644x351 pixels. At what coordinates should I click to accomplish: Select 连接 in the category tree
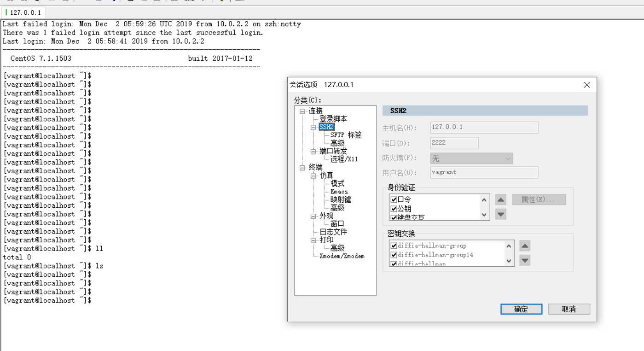coord(315,111)
